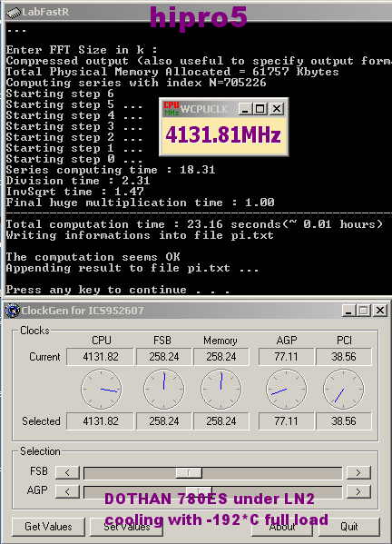Click the Selected CPU value 4131.82

click(x=100, y=421)
